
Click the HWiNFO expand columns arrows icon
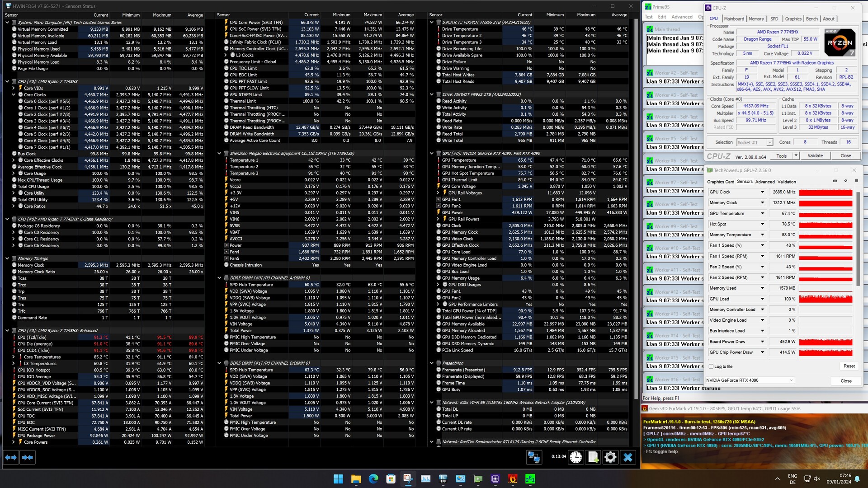coord(11,457)
